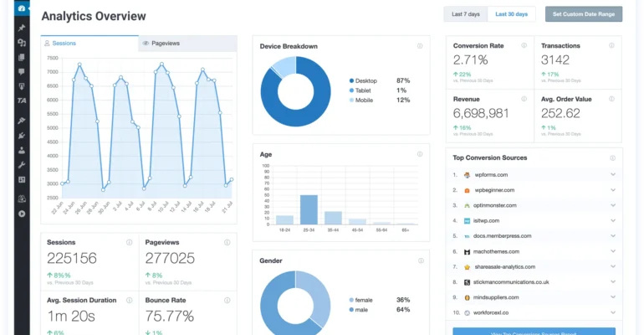Viewport: 644px width, 335px height.
Task: Expand the stickmancommunications.co.uk row chevron
Action: [x=613, y=282]
